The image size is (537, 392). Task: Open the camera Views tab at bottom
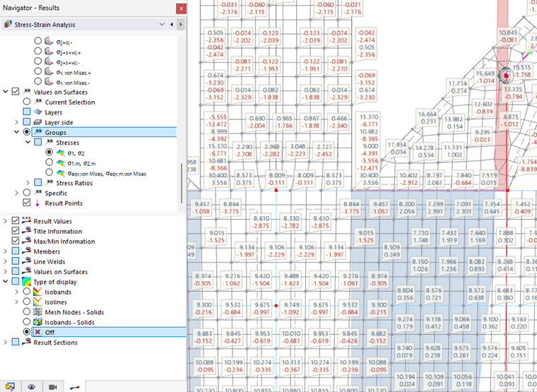[x=53, y=387]
